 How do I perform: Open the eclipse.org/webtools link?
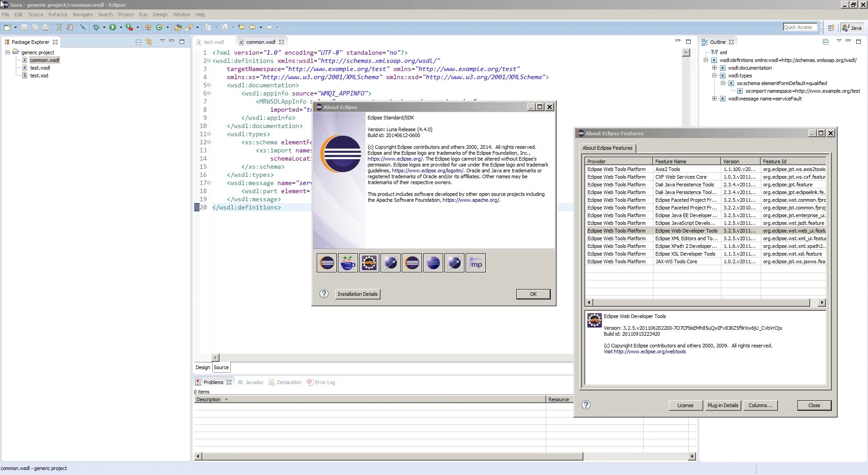click(x=649, y=351)
